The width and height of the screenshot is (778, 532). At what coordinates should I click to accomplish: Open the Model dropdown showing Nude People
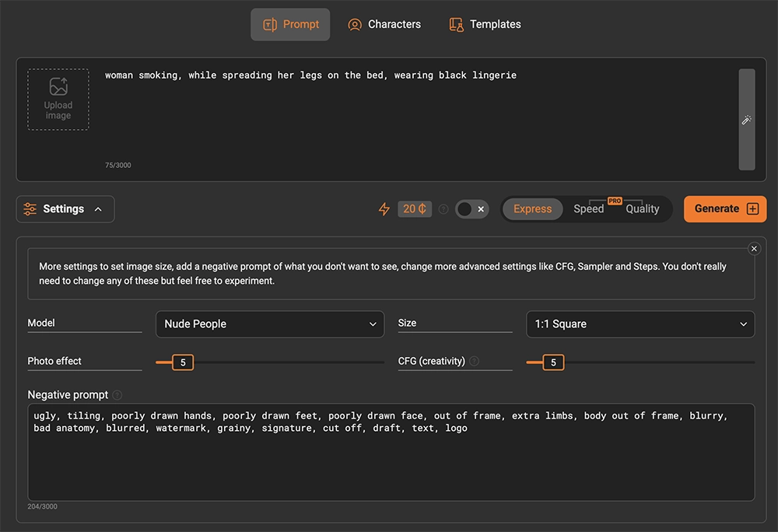tap(269, 324)
